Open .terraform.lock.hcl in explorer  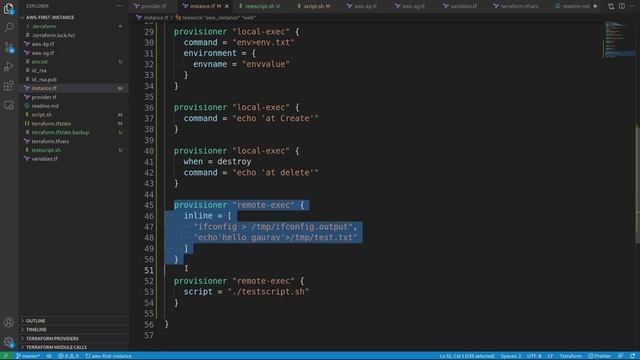53,36
